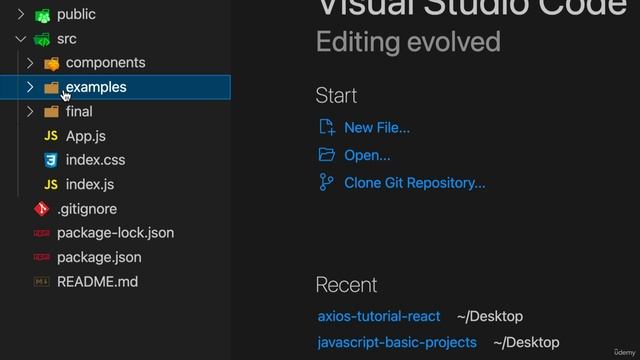Expand the public folder chevron
Viewport: 640px width, 360px height.
point(21,15)
